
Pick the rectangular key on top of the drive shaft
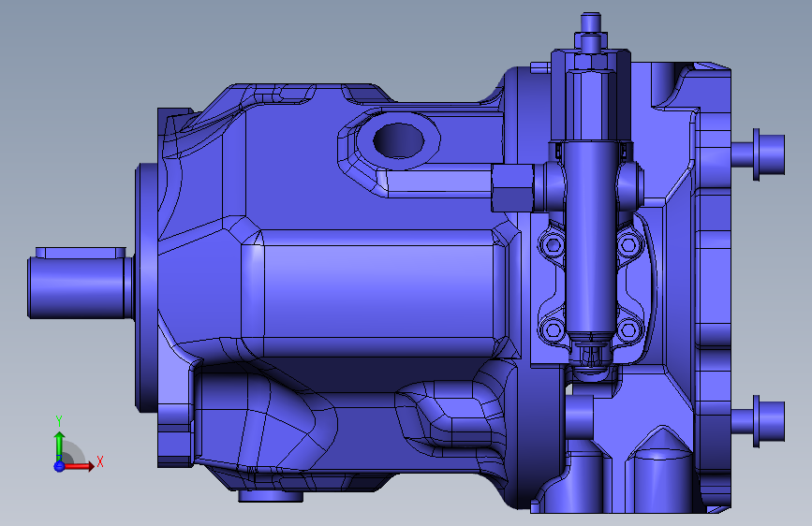(81, 253)
